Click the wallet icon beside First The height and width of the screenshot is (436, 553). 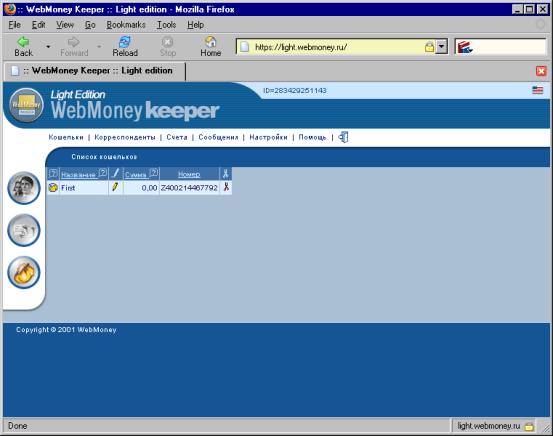(x=53, y=188)
